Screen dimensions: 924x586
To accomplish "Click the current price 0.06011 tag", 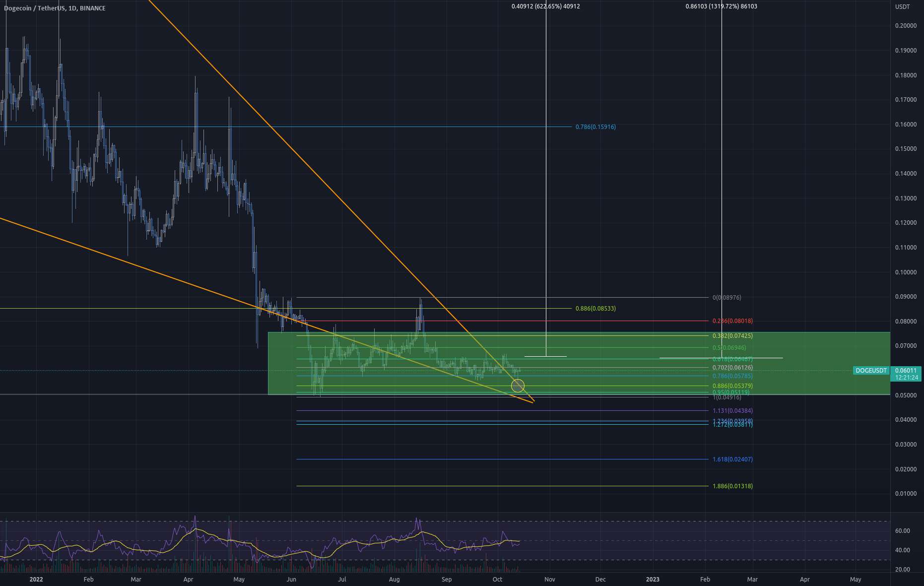I will click(906, 371).
